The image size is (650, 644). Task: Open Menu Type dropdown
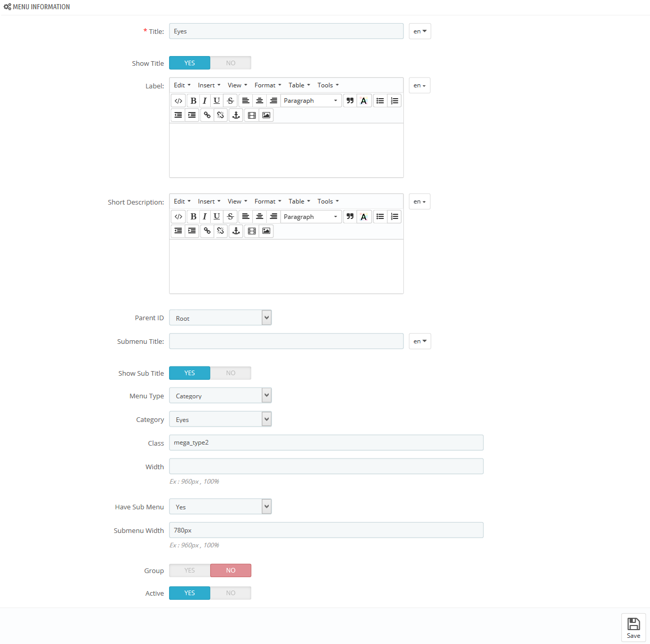coord(220,396)
